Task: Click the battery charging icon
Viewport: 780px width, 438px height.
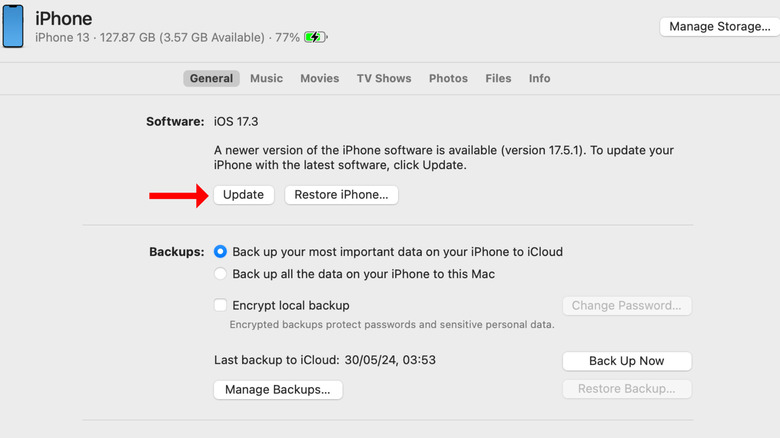Action: (x=315, y=37)
